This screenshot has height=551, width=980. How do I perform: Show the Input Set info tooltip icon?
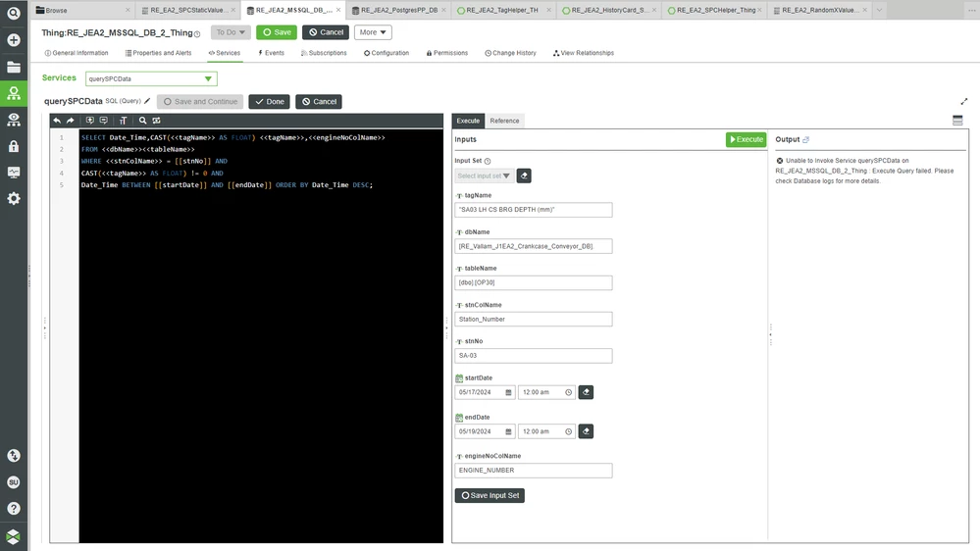tap(488, 161)
